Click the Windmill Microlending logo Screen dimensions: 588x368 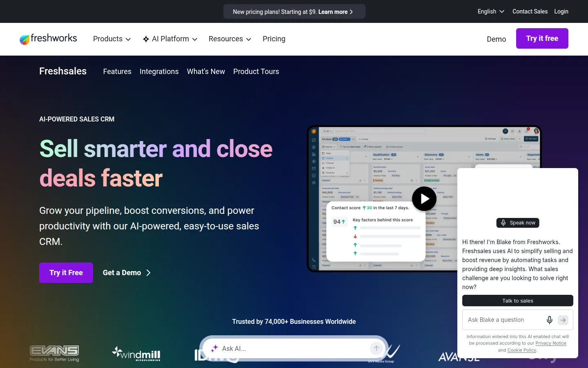tap(136, 354)
